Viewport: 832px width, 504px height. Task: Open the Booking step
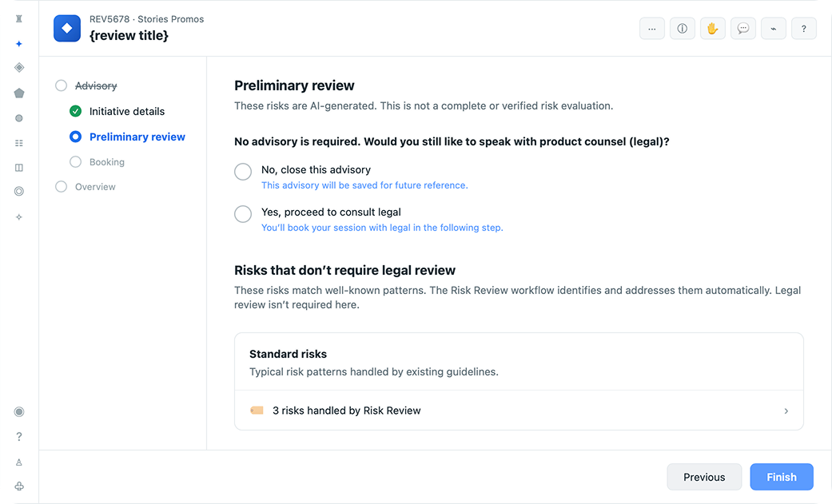coord(106,162)
